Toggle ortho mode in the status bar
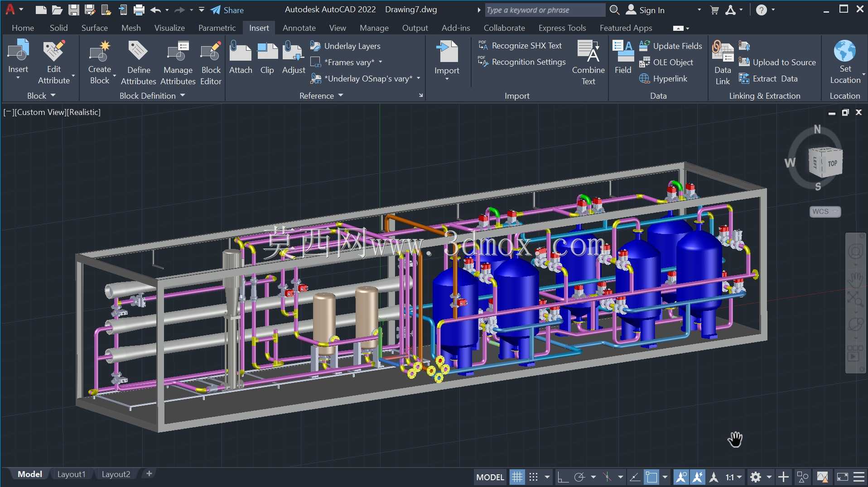 click(x=562, y=477)
